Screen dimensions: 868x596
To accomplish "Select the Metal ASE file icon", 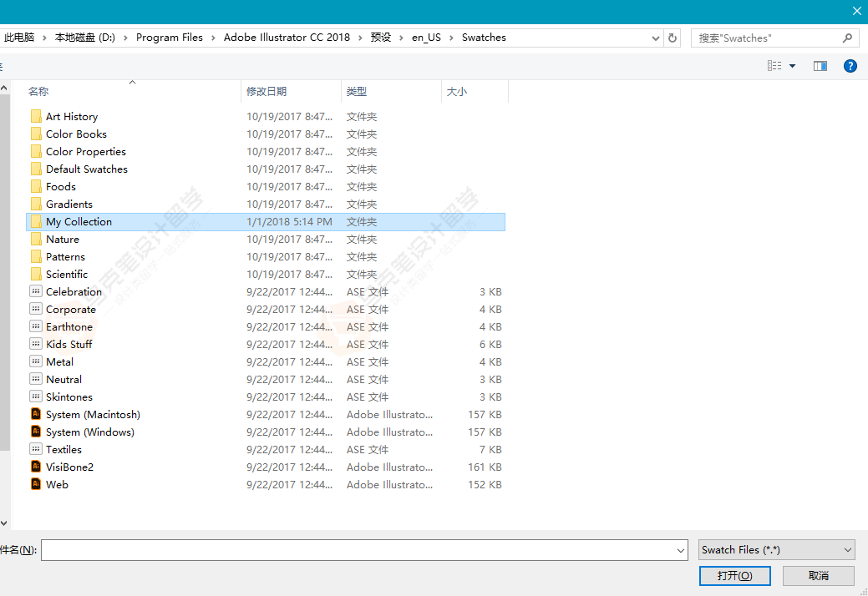I will (x=36, y=361).
